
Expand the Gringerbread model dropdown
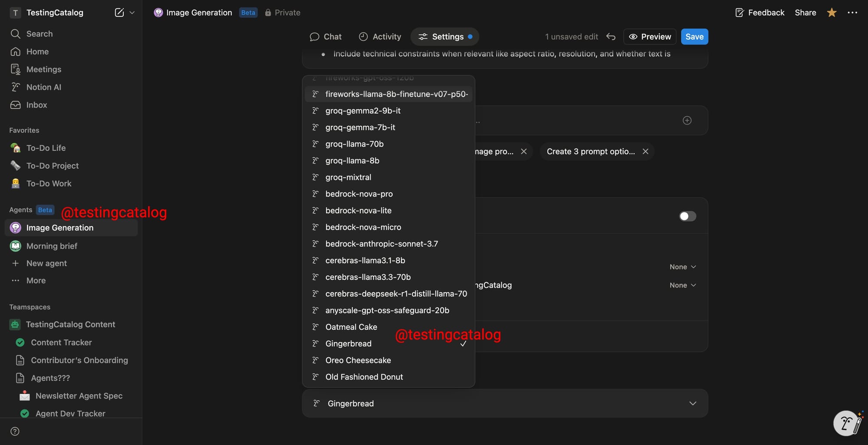tap(692, 403)
